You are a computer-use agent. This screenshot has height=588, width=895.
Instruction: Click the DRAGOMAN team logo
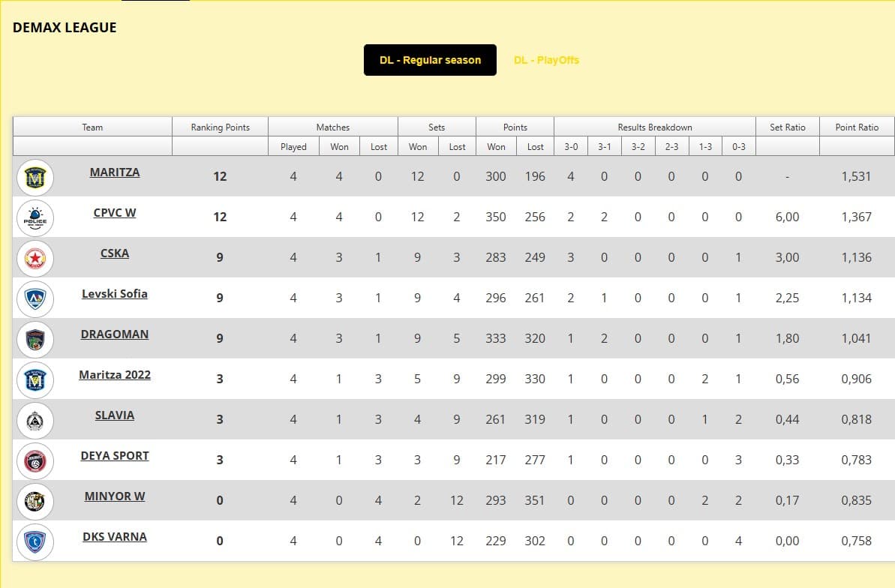pos(35,339)
